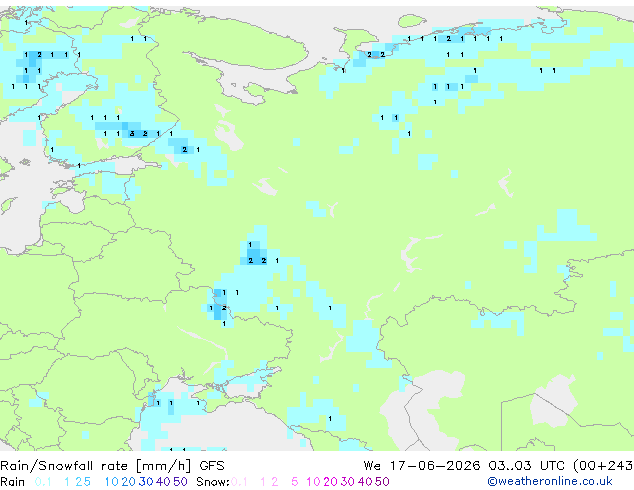
Task: Select the Snow legend 50 value
Action: [383, 482]
